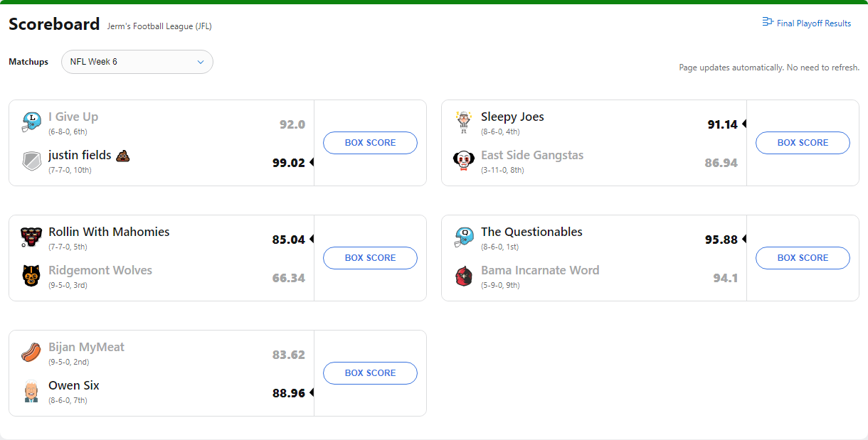Click the playoff bracket icon
Screen dimensions: 868x440
768,23
